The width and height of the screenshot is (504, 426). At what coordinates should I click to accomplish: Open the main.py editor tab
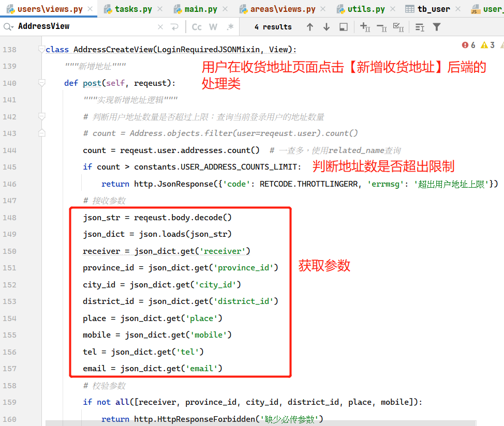click(x=201, y=9)
